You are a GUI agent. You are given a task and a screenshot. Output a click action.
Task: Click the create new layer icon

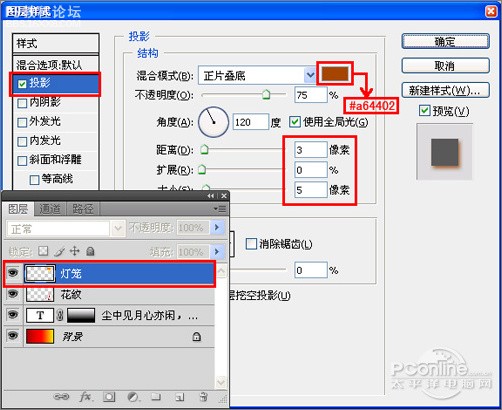pyautogui.click(x=180, y=397)
